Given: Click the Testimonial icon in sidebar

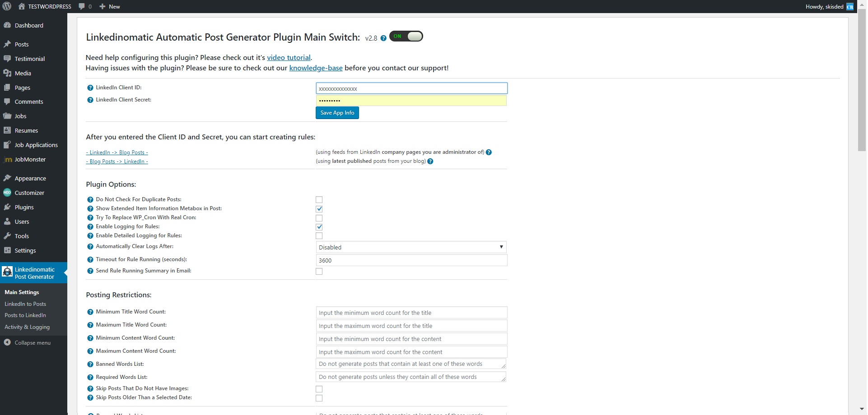Looking at the screenshot, I should (x=7, y=59).
